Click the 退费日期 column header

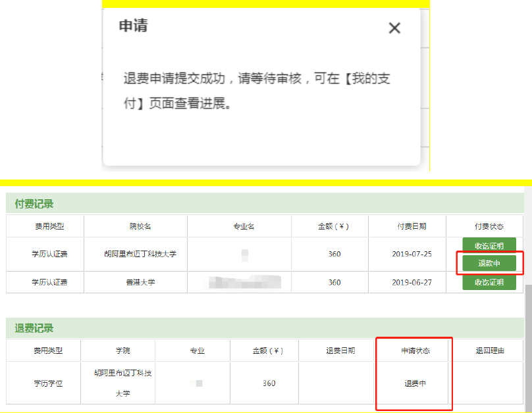pos(340,351)
